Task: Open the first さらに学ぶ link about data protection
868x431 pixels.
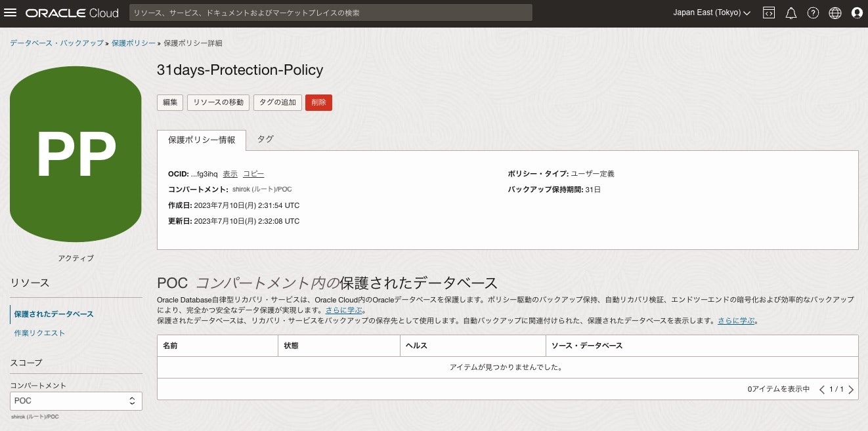Action: tap(343, 310)
